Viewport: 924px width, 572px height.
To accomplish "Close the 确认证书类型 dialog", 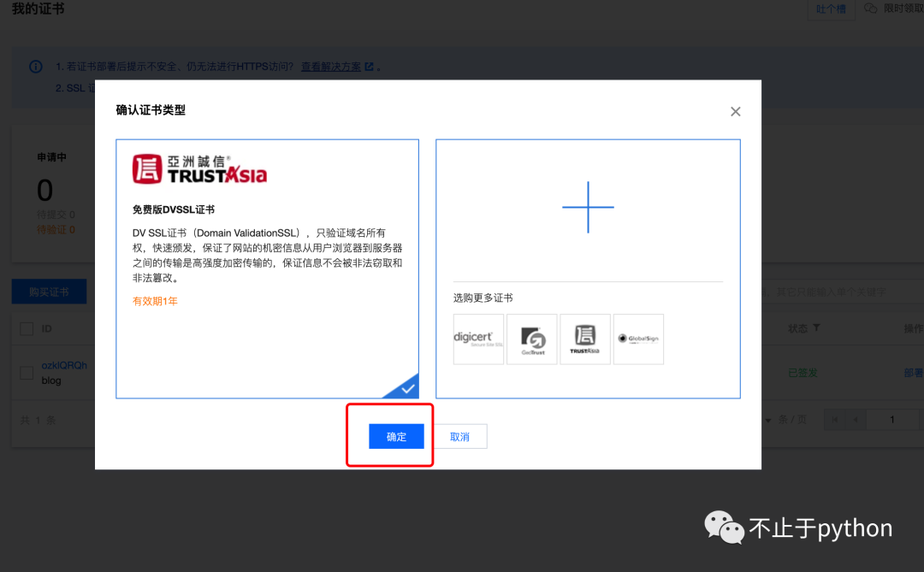I will (735, 112).
